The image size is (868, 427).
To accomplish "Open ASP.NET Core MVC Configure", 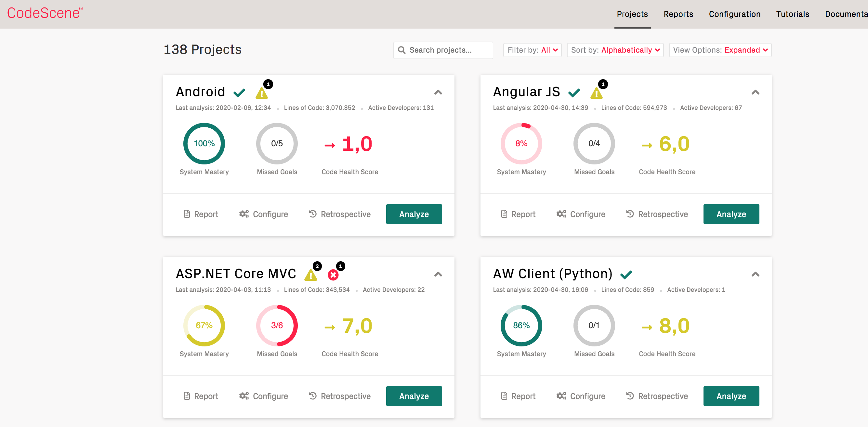I will pyautogui.click(x=264, y=396).
